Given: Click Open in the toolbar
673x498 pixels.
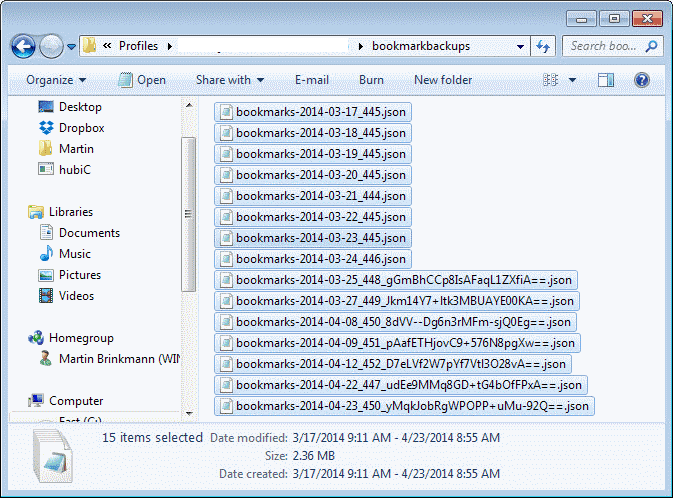Looking at the screenshot, I should pos(142,80).
